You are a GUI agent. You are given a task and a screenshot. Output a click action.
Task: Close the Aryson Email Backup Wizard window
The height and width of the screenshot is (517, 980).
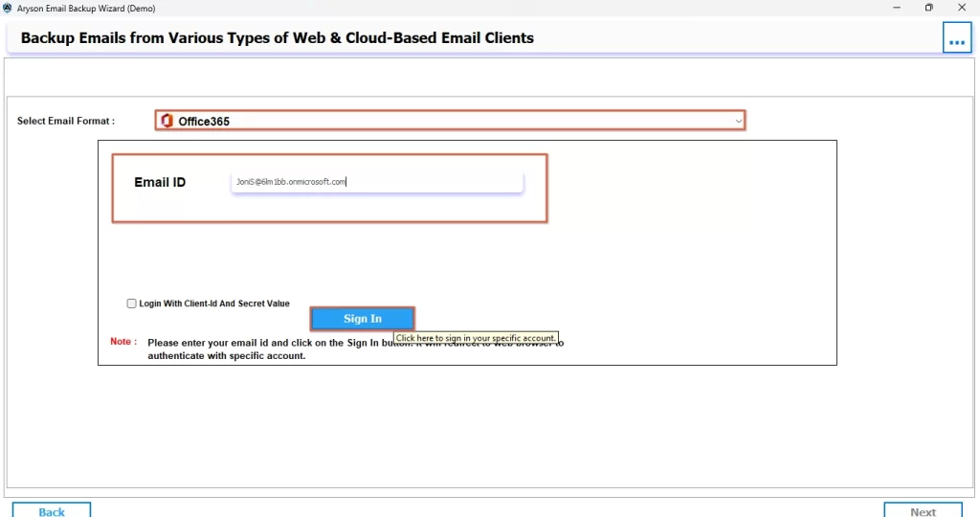[x=962, y=8]
